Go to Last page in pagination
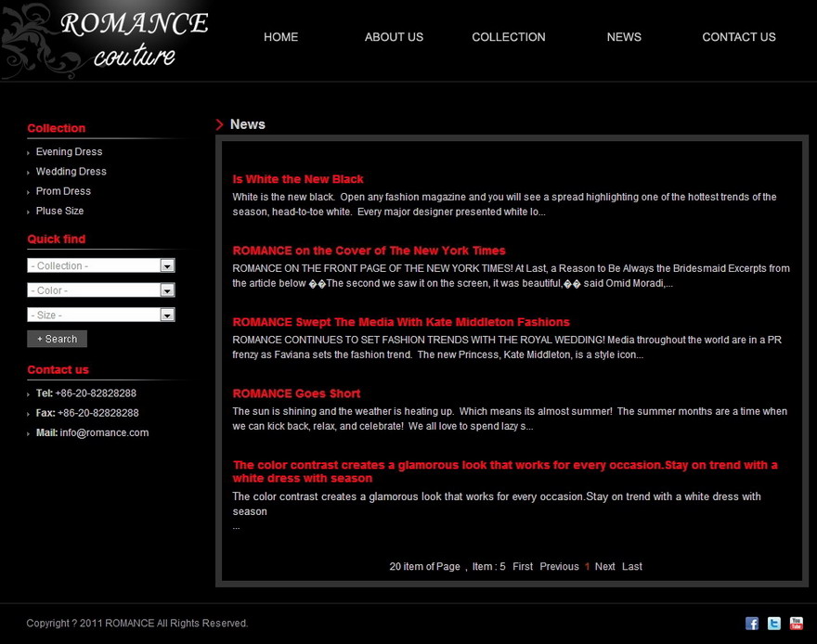This screenshot has width=817, height=644. pos(632,566)
